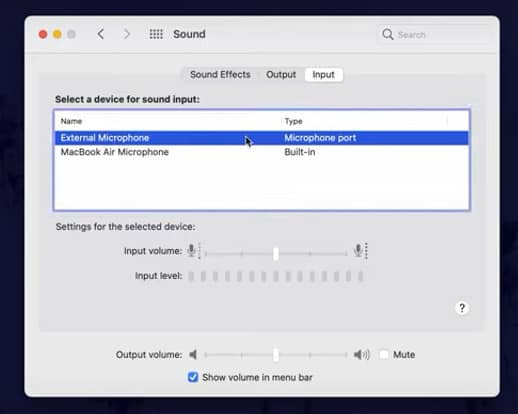
Task: Focus the Search field
Action: 433,34
